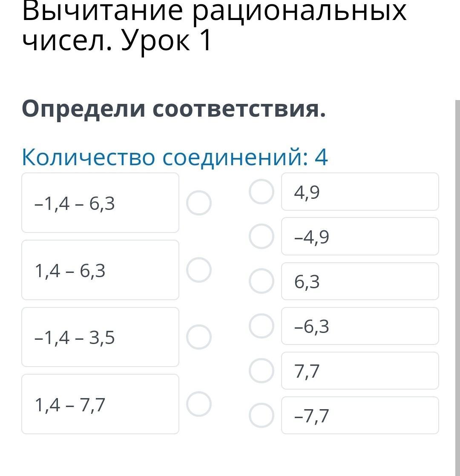Viewport: 460px width, 476px height.
Task: Click the answer box 6,3
Action: coord(360,281)
